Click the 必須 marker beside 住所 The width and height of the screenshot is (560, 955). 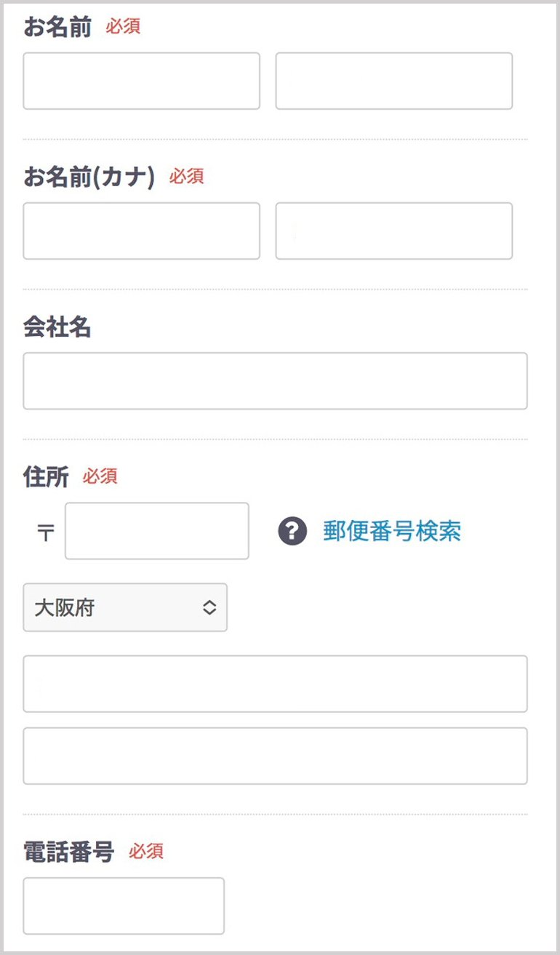tap(100, 477)
